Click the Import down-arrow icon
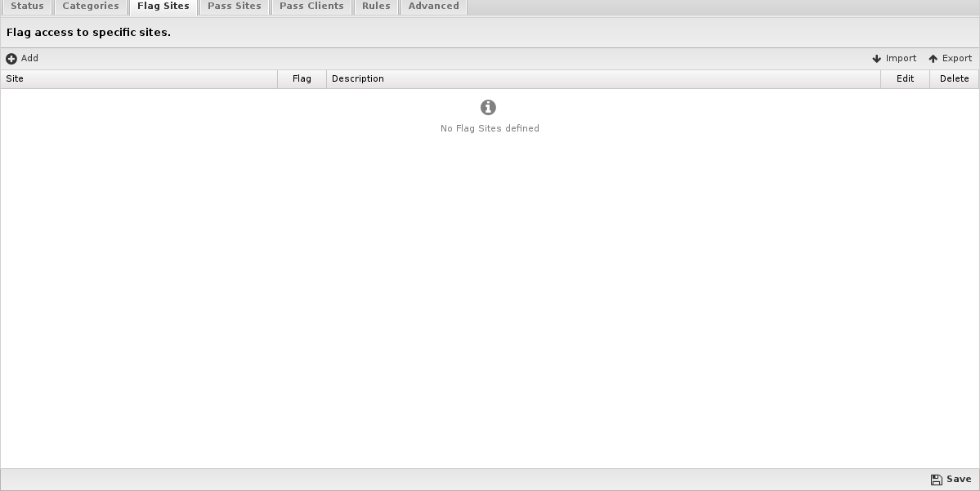This screenshot has width=980, height=491. click(876, 59)
